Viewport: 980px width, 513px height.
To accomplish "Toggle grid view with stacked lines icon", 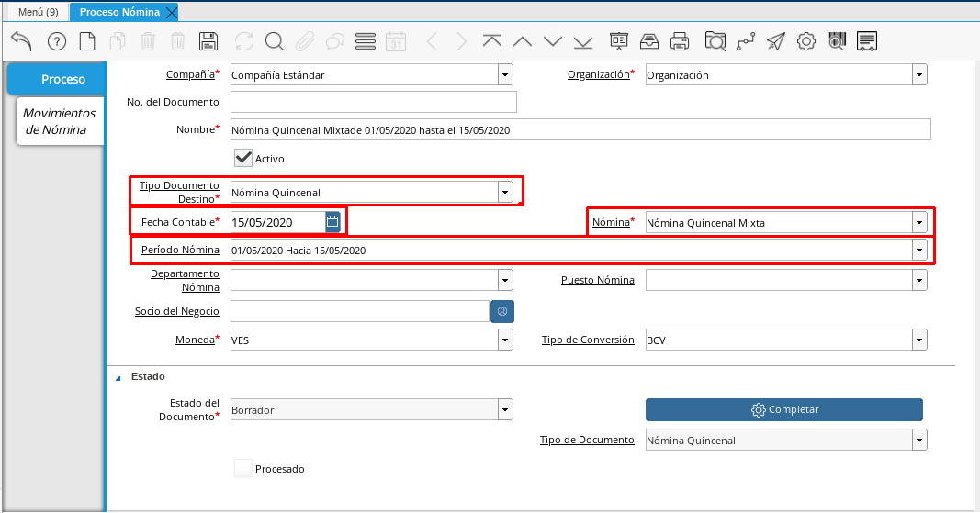I will coord(365,41).
